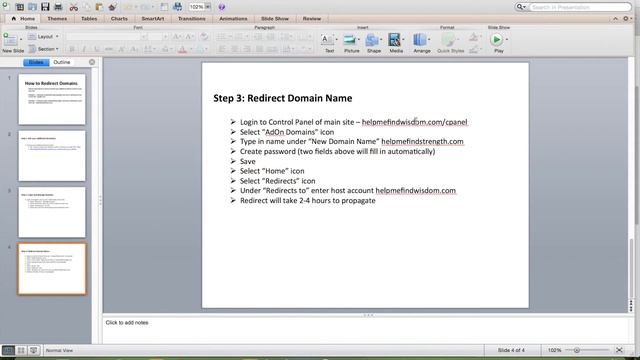Open the Section dropdown
This screenshot has height=360, width=640.
44,49
